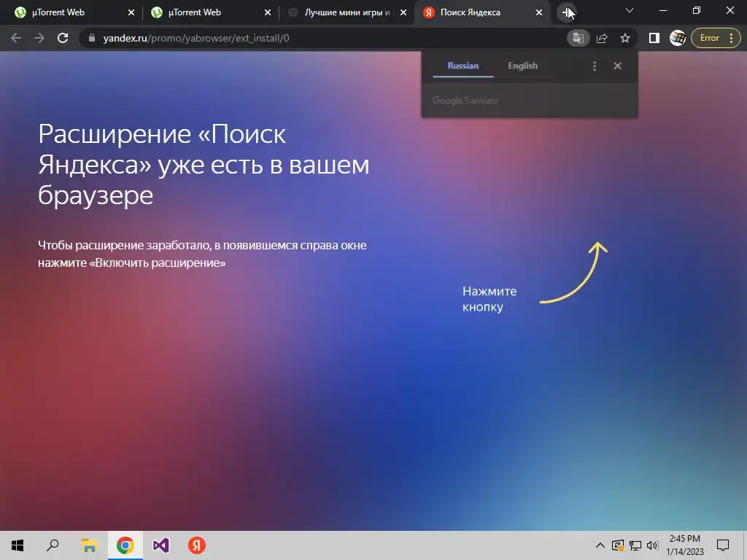Click the volume speaker tray icon
Viewport: 747px width, 560px height.
[x=652, y=545]
